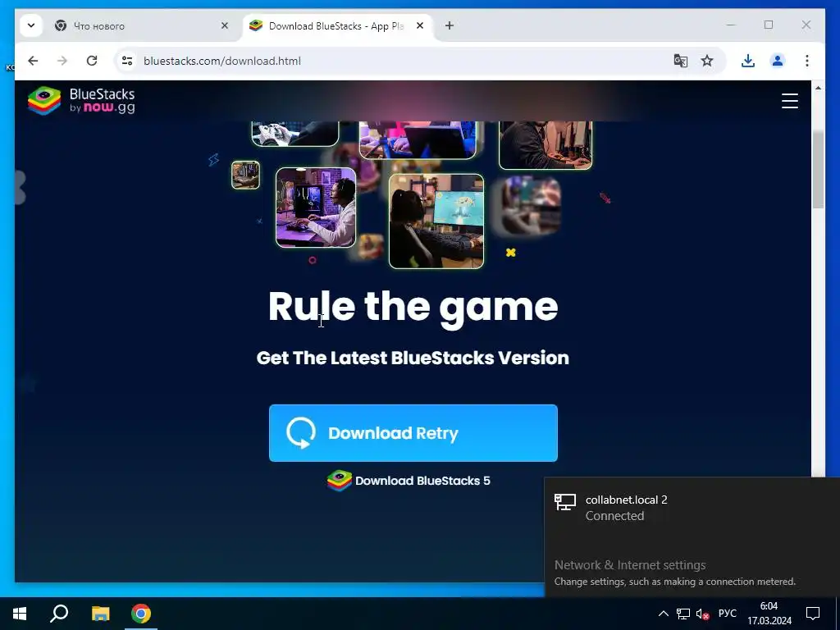Screen dimensions: 840x630
Task: Open Windows search from the taskbar
Action: (59, 614)
